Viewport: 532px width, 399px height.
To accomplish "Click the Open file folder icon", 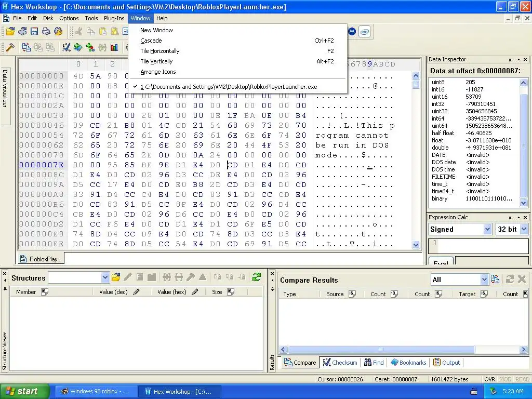I will (x=10, y=32).
